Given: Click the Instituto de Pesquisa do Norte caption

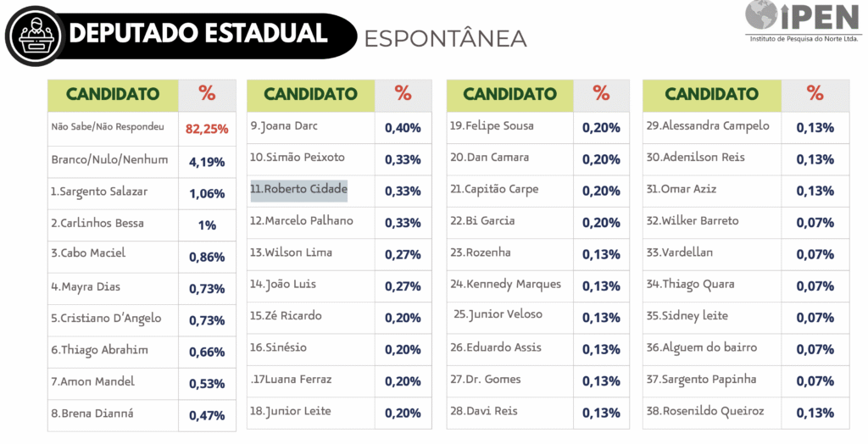Looking at the screenshot, I should click(x=804, y=39).
